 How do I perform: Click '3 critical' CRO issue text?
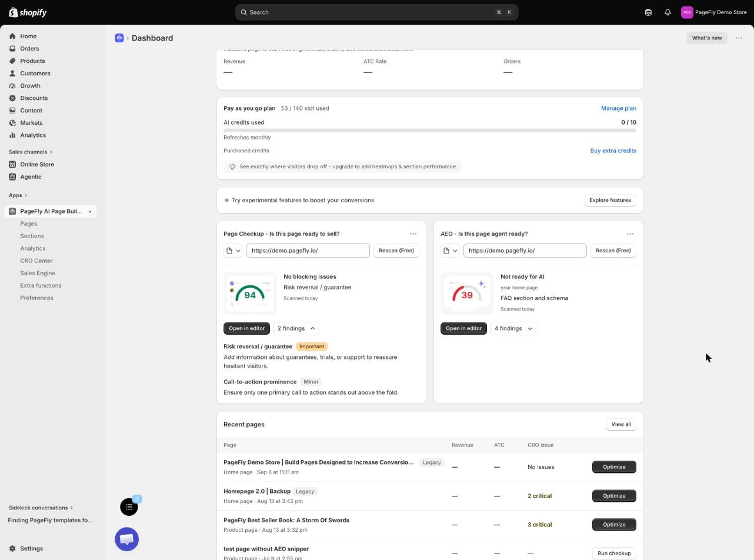pyautogui.click(x=539, y=525)
